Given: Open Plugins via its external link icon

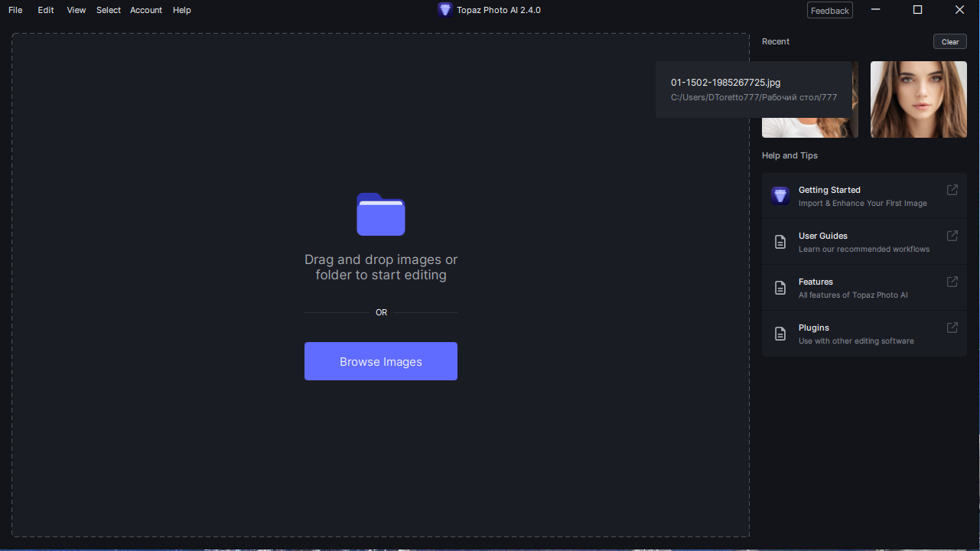Looking at the screenshot, I should [952, 328].
